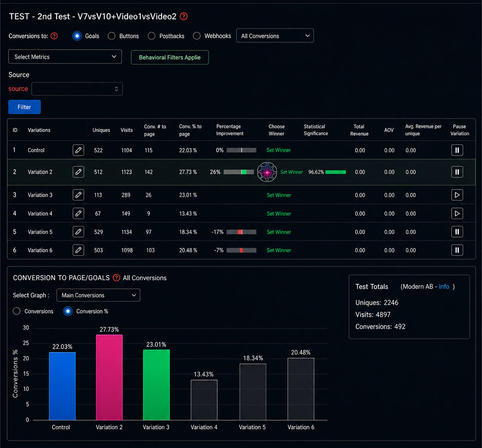The height and width of the screenshot is (448, 482).
Task: Resume Variation 3 with the play button
Action: 457,195
